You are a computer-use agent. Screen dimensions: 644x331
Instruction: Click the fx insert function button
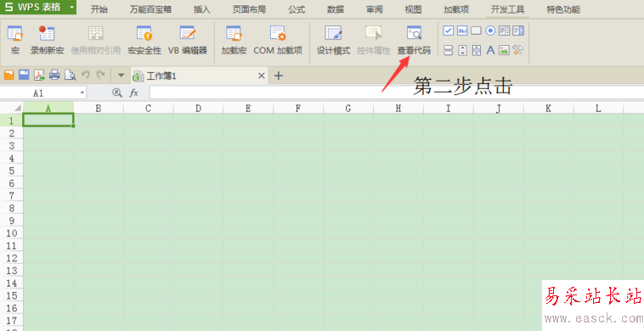(134, 93)
